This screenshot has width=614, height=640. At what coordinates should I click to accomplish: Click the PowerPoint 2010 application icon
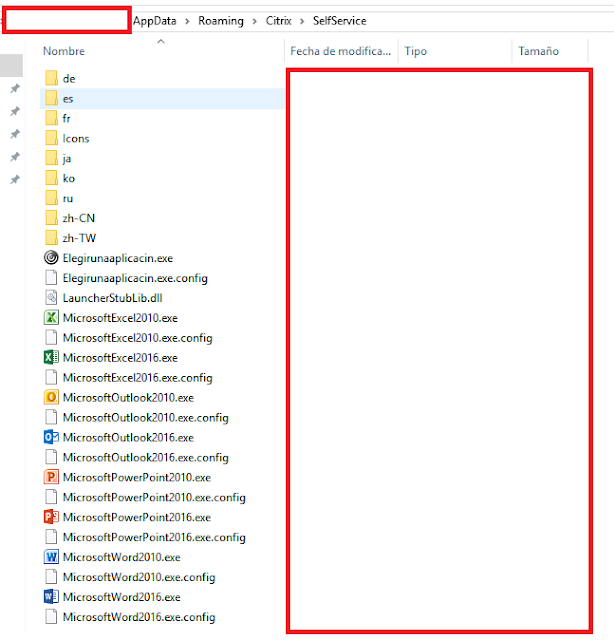(51, 477)
